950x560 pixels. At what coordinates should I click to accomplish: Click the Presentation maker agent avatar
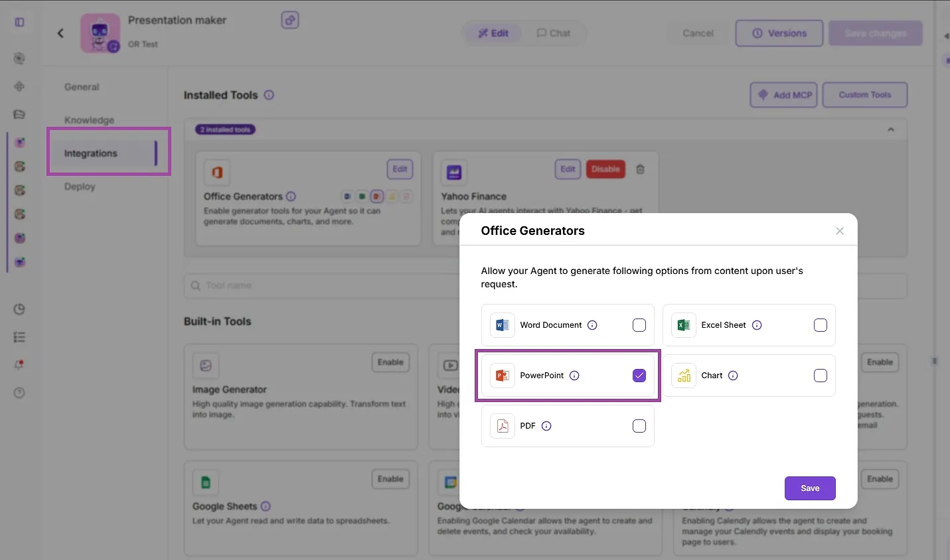pos(100,33)
